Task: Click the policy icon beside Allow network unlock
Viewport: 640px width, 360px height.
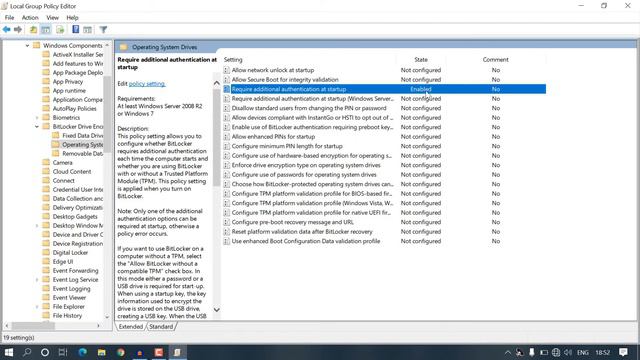Action: point(227,70)
